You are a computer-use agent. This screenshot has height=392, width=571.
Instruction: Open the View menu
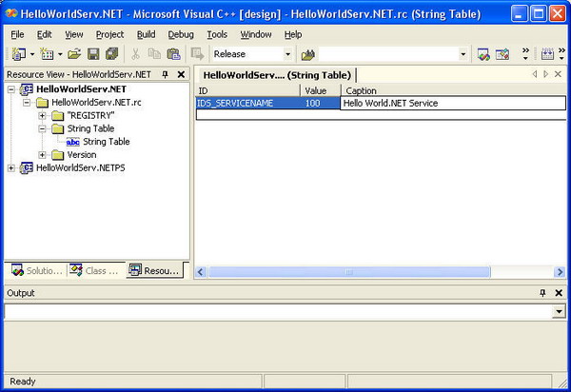pyautogui.click(x=74, y=34)
